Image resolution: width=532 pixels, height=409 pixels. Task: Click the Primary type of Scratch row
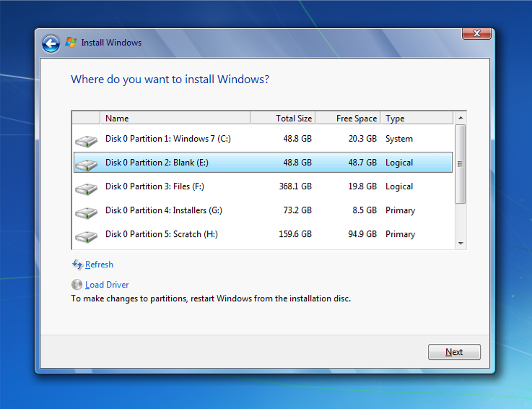(401, 234)
